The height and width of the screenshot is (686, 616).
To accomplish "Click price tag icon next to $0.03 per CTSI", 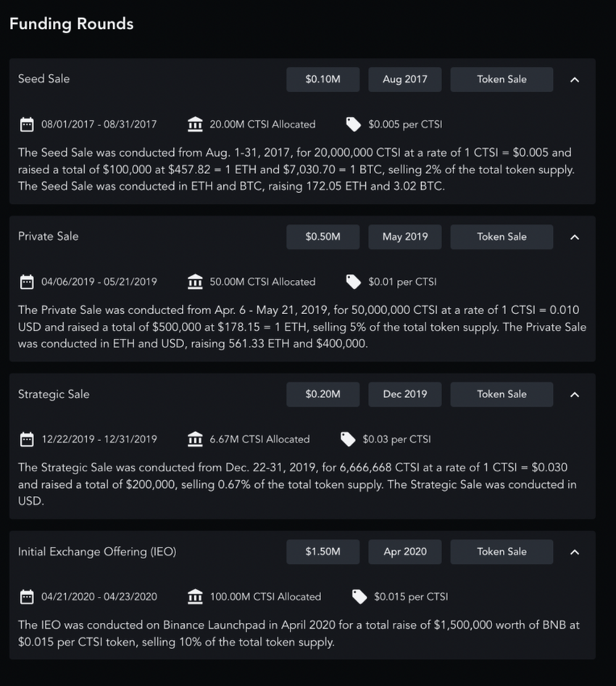I will click(x=348, y=439).
